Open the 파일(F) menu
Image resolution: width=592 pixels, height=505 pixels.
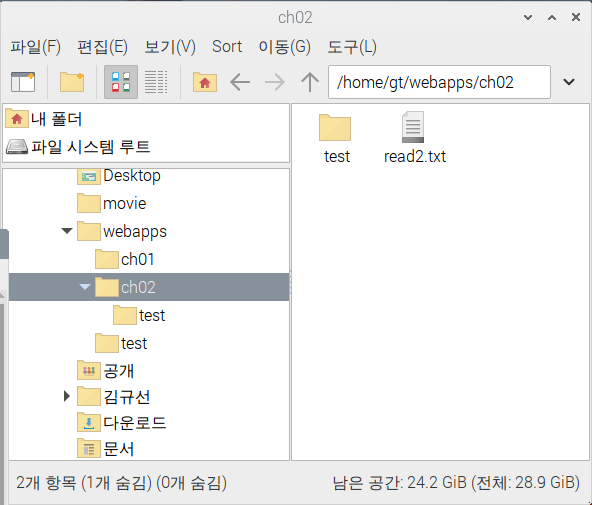pyautogui.click(x=35, y=47)
